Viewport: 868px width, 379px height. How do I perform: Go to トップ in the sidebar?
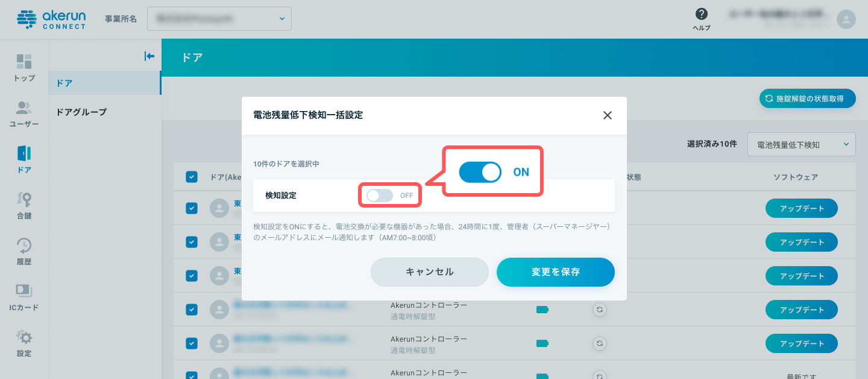[x=24, y=68]
